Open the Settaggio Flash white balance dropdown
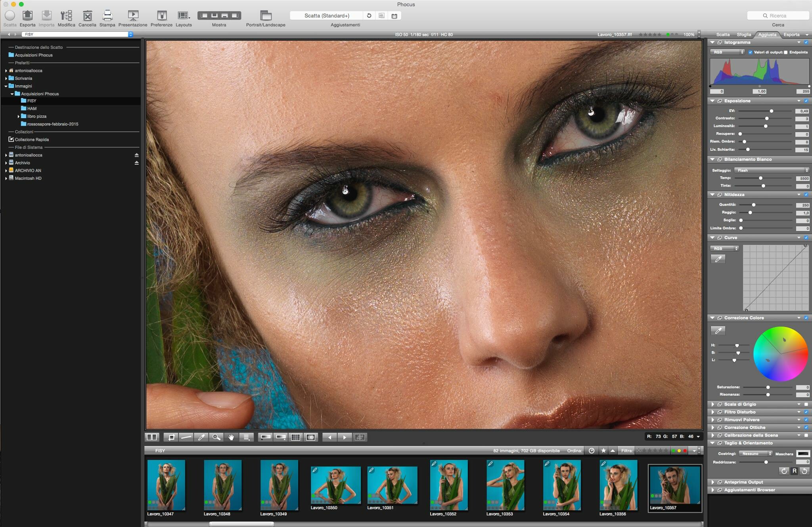812x527 pixels. 771,170
